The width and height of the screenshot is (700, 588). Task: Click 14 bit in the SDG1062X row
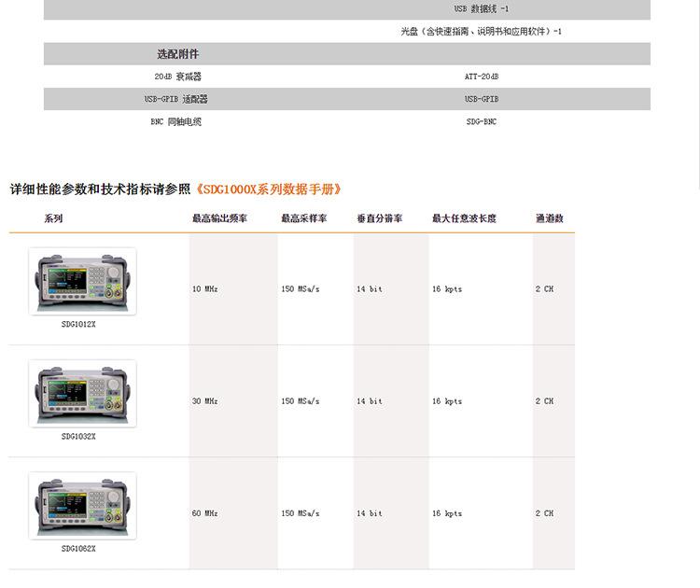(x=370, y=513)
